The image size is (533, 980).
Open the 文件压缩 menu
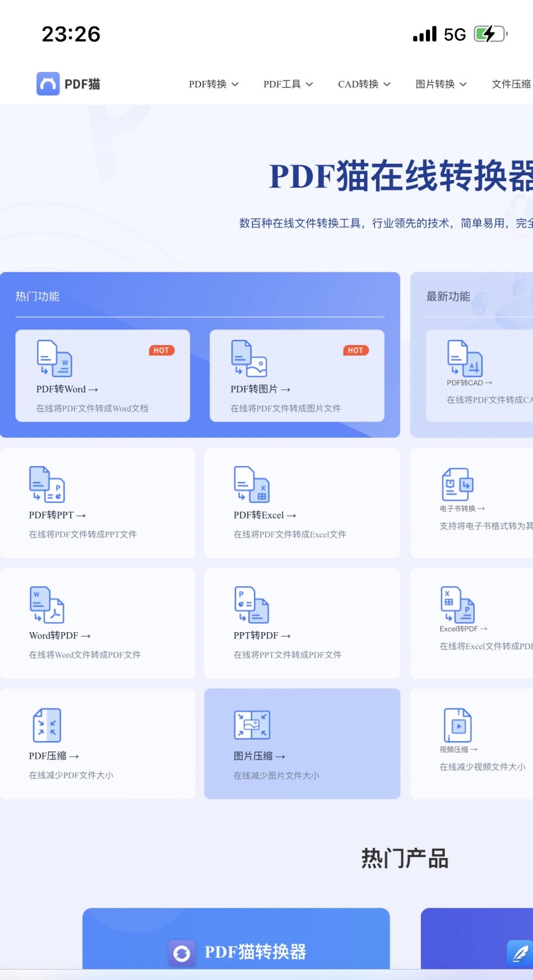click(512, 84)
